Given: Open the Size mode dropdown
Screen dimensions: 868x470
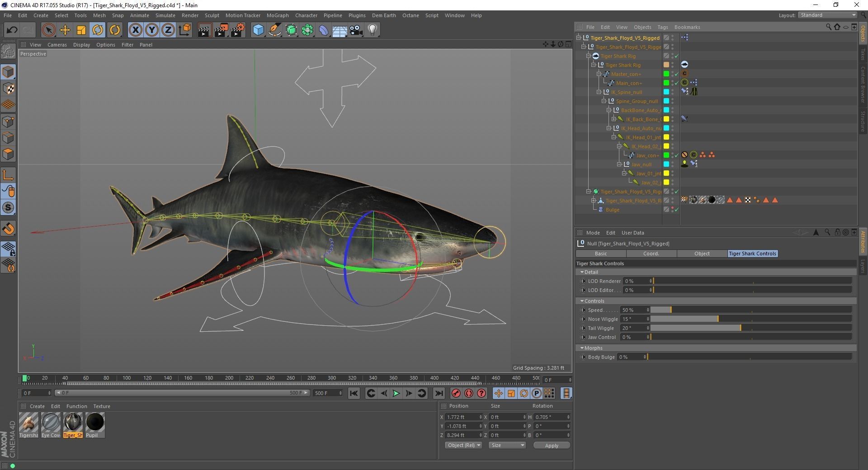Looking at the screenshot, I should 507,445.
